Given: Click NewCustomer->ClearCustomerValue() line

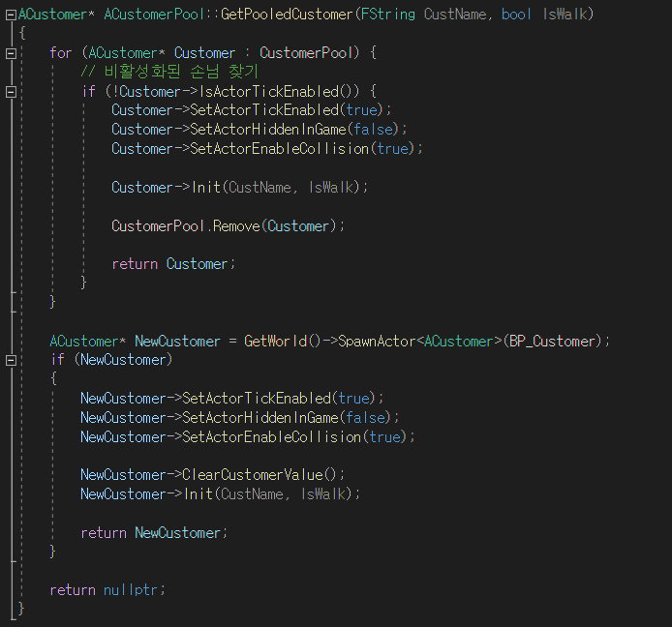Looking at the screenshot, I should (213, 475).
